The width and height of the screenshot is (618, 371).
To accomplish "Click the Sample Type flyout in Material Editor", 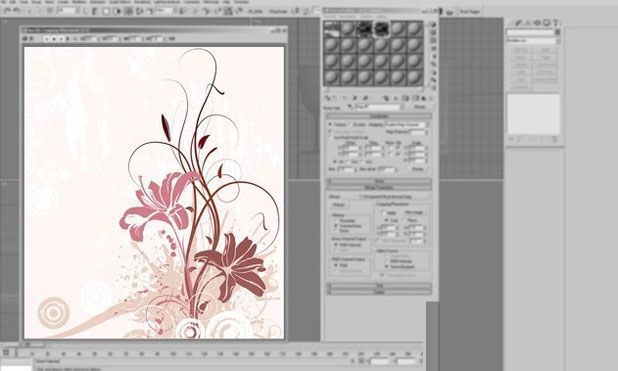I will click(433, 24).
